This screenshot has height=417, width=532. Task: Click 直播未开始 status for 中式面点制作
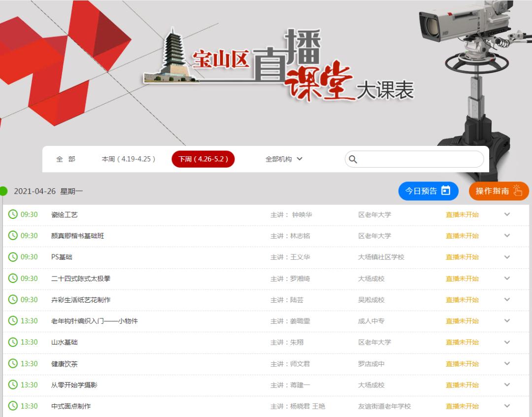462,406
